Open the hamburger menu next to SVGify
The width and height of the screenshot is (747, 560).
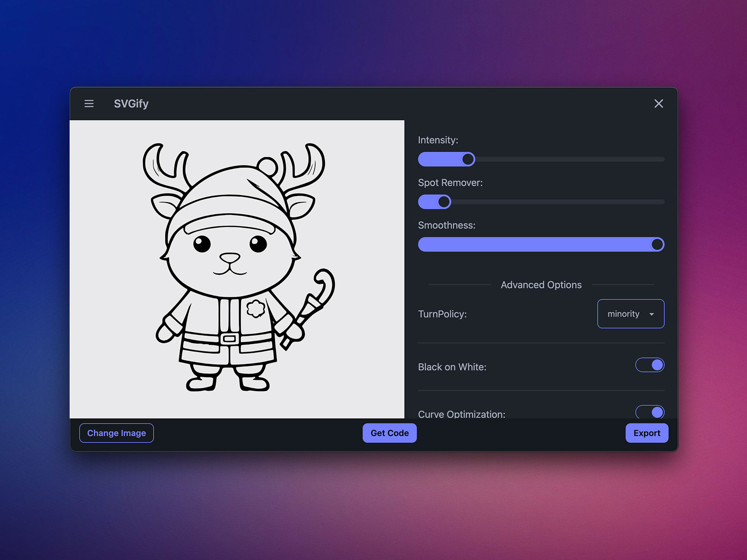89,104
